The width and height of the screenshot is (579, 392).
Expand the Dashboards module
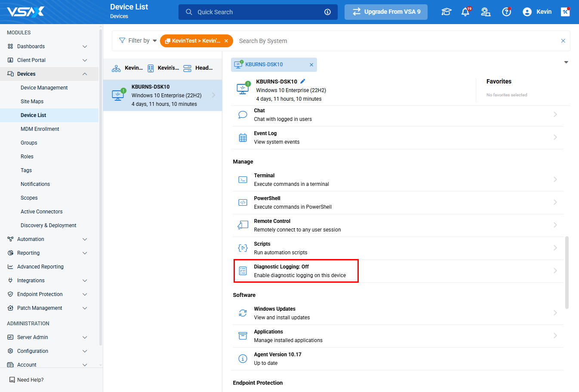point(85,46)
